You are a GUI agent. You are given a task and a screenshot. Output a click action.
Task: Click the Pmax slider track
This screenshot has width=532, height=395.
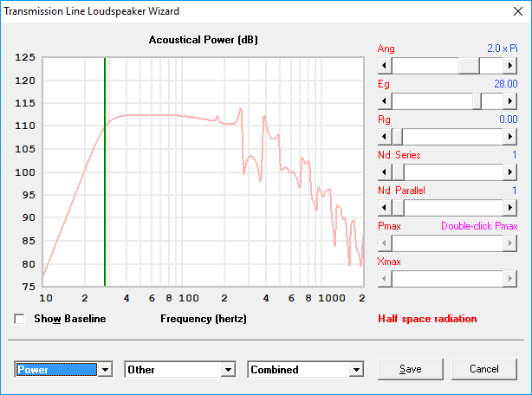(447, 243)
